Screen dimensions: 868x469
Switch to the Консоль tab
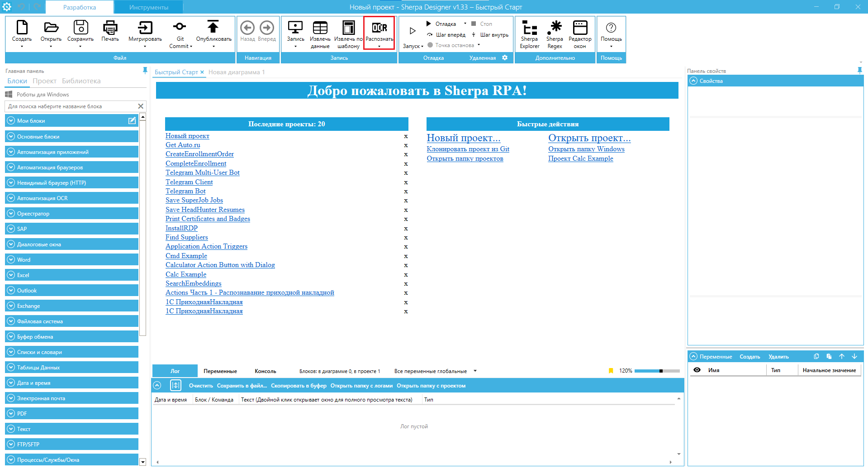coord(265,371)
